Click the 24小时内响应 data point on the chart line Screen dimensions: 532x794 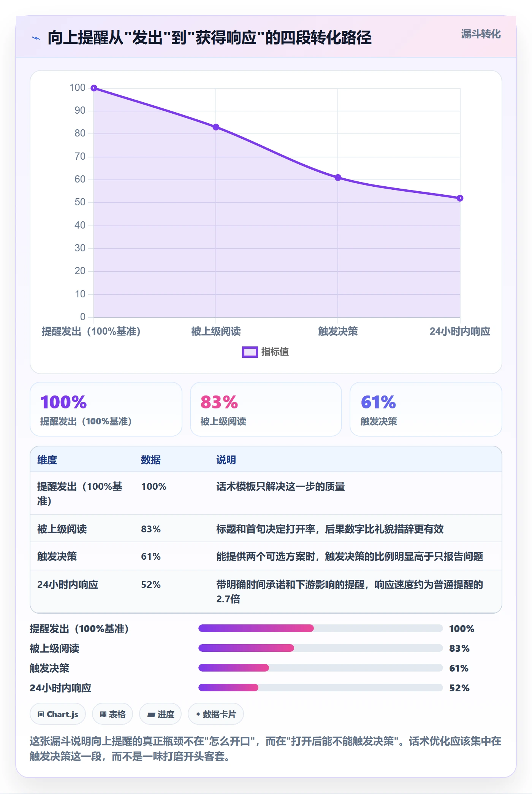click(x=460, y=198)
